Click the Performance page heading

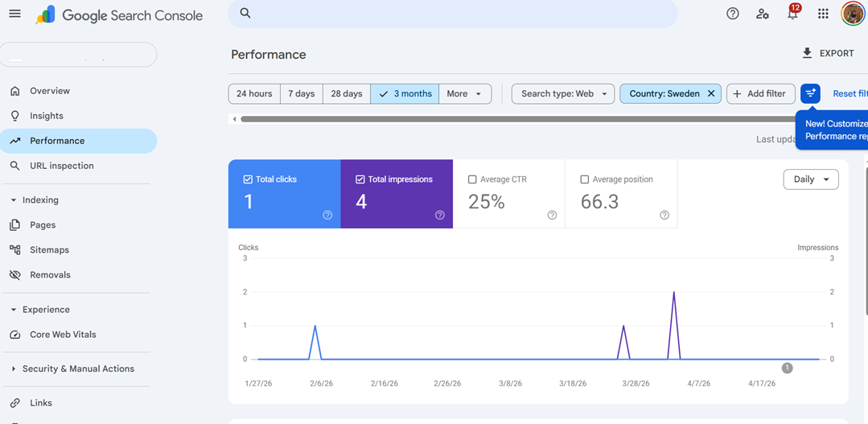(269, 54)
